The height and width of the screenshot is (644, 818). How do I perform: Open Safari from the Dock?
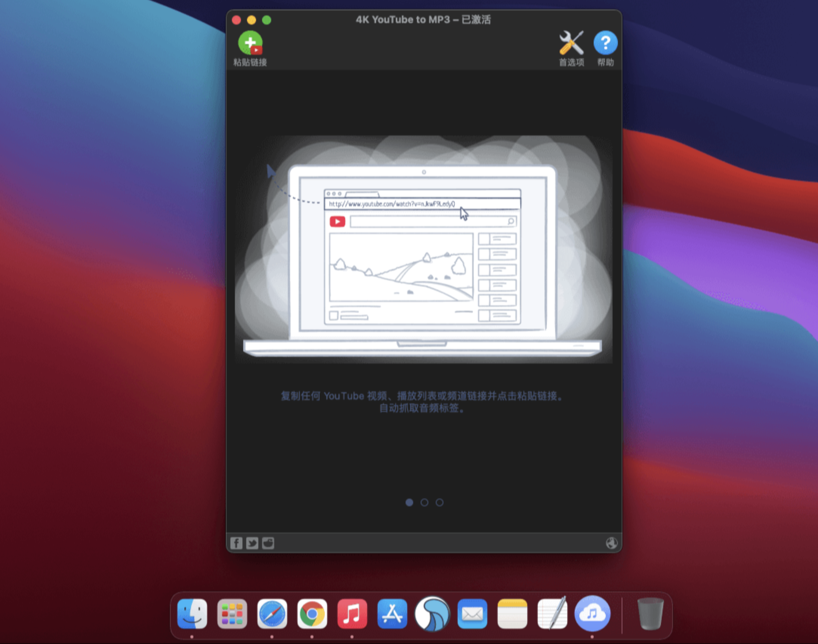click(x=273, y=613)
